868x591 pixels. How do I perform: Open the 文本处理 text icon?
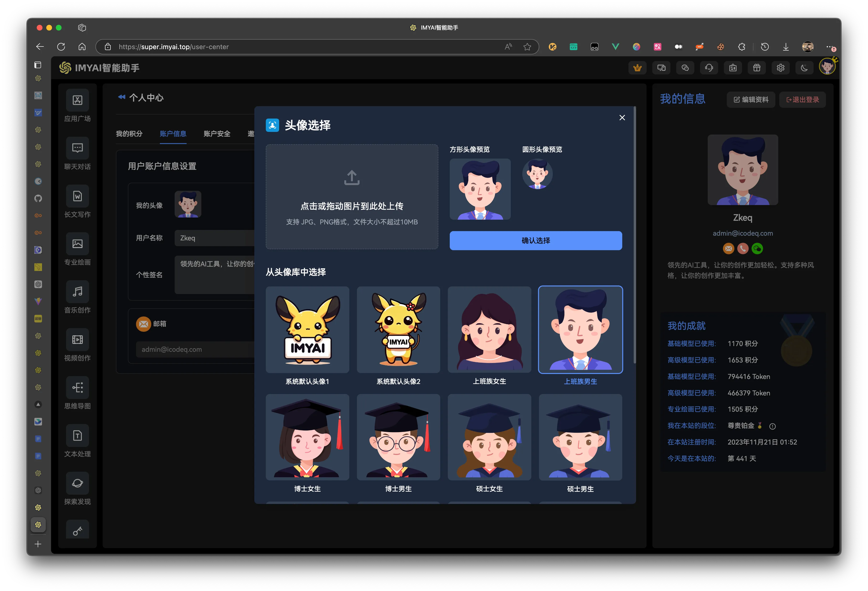tap(77, 435)
